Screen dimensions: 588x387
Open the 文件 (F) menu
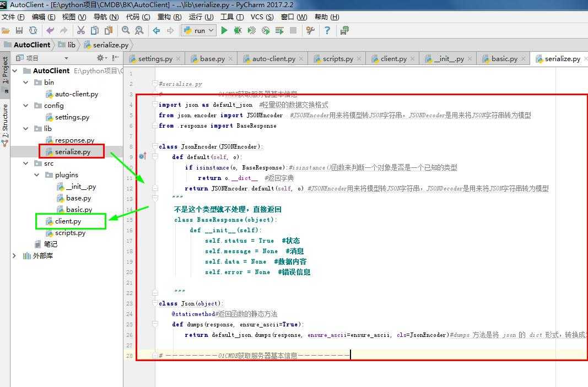click(x=13, y=17)
